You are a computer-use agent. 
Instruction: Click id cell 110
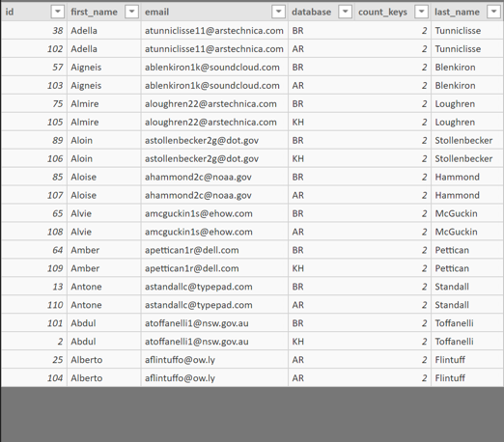click(34, 305)
